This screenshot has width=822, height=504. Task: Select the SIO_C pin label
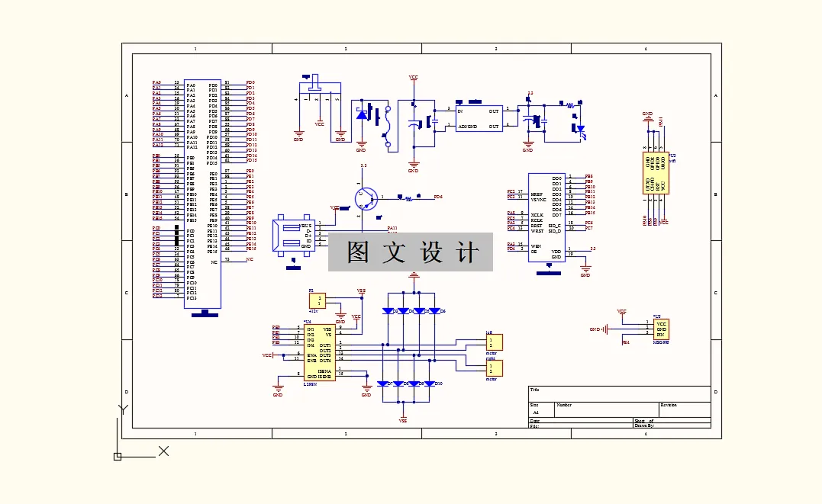(555, 226)
